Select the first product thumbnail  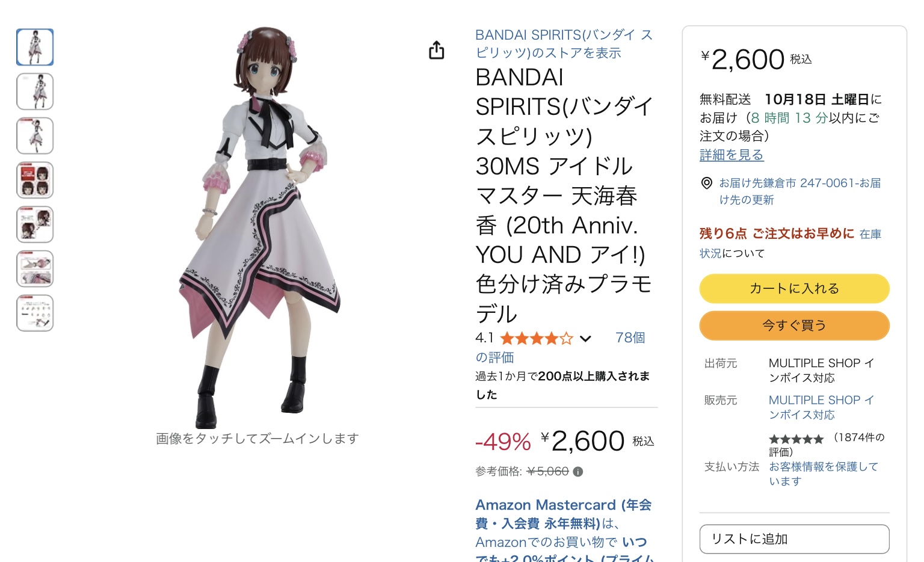[35, 47]
